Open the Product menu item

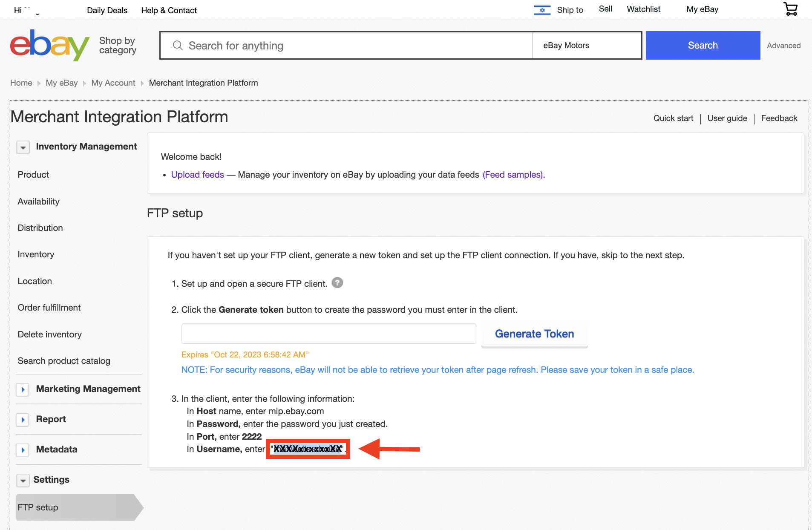tap(33, 175)
